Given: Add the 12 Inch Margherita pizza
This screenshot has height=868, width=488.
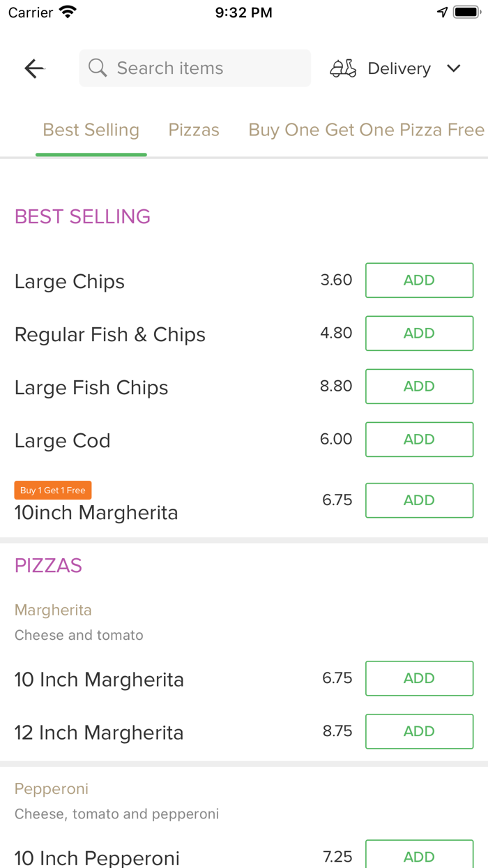Looking at the screenshot, I should pyautogui.click(x=419, y=731).
